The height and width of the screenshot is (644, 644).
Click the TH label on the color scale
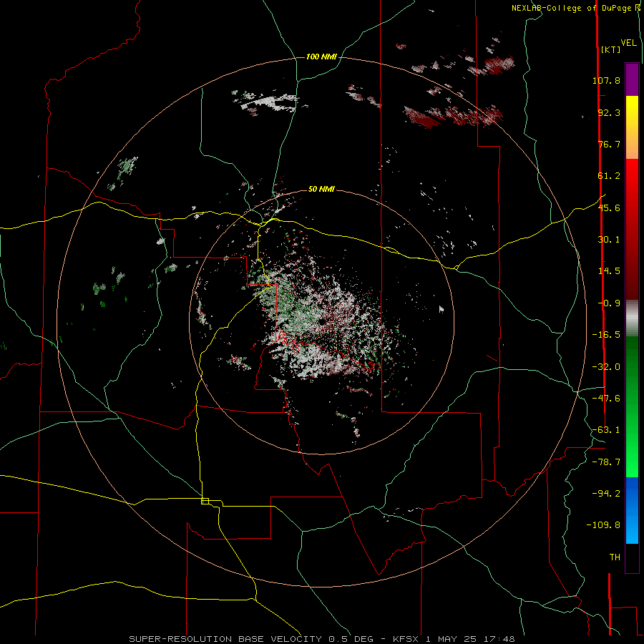click(x=615, y=557)
